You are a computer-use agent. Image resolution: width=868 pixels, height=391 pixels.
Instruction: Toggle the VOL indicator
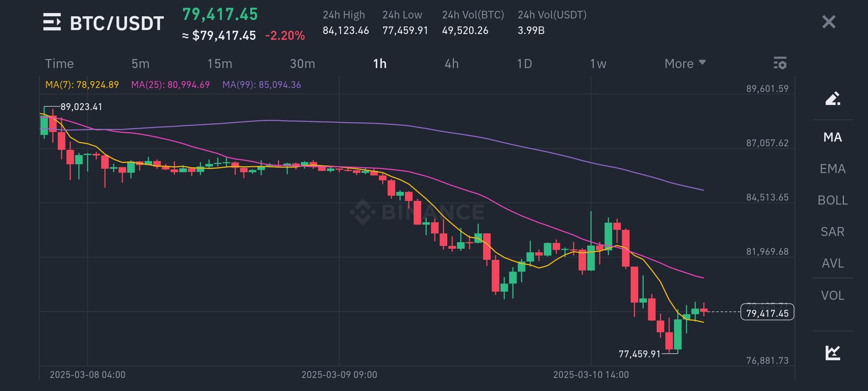pos(833,295)
